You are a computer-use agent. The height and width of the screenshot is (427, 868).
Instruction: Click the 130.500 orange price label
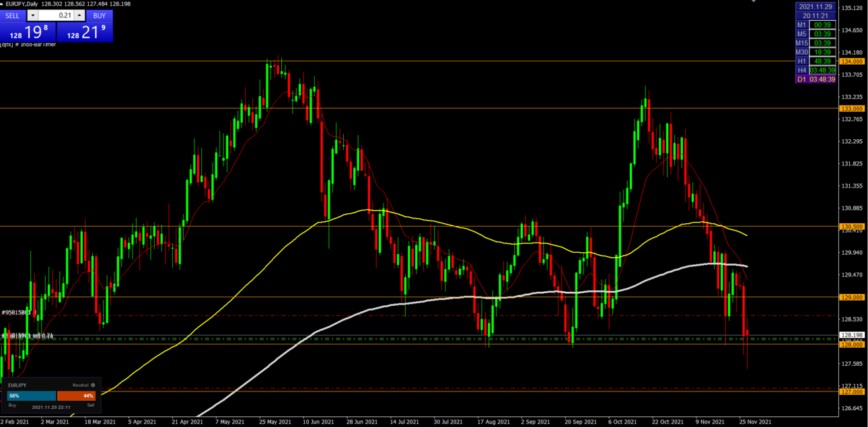click(852, 227)
